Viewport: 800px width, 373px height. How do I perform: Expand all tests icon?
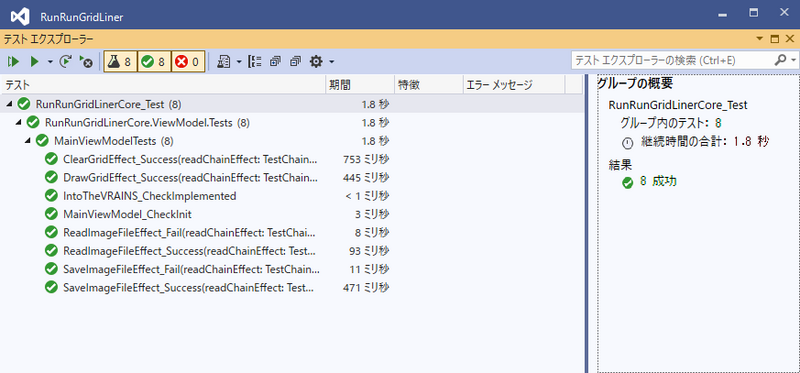(276, 62)
